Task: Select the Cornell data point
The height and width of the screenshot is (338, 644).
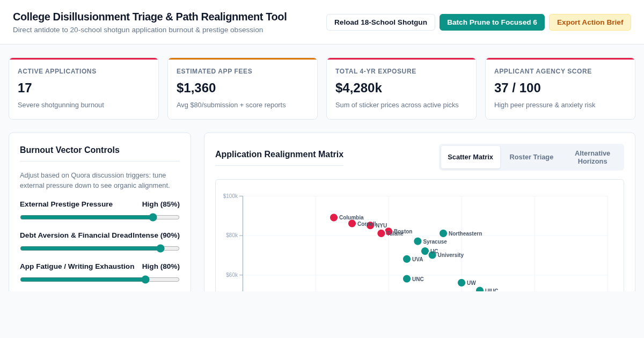Action: 352,224
